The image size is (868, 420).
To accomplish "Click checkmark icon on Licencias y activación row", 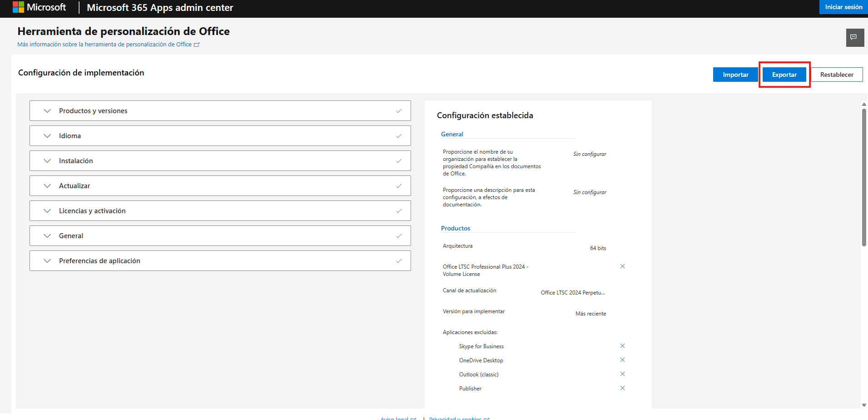I will pyautogui.click(x=398, y=211).
